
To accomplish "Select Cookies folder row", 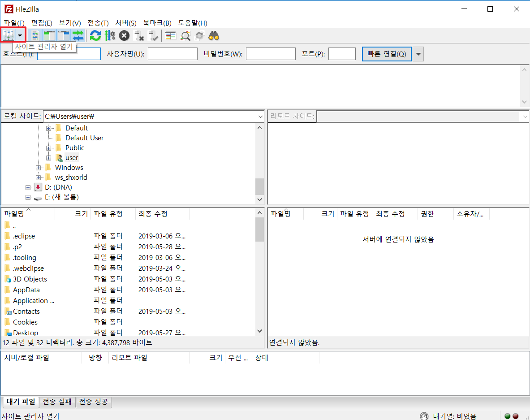I will click(129, 322).
